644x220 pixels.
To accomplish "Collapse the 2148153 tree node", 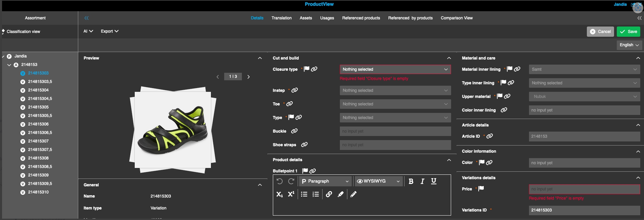I will 9,65.
